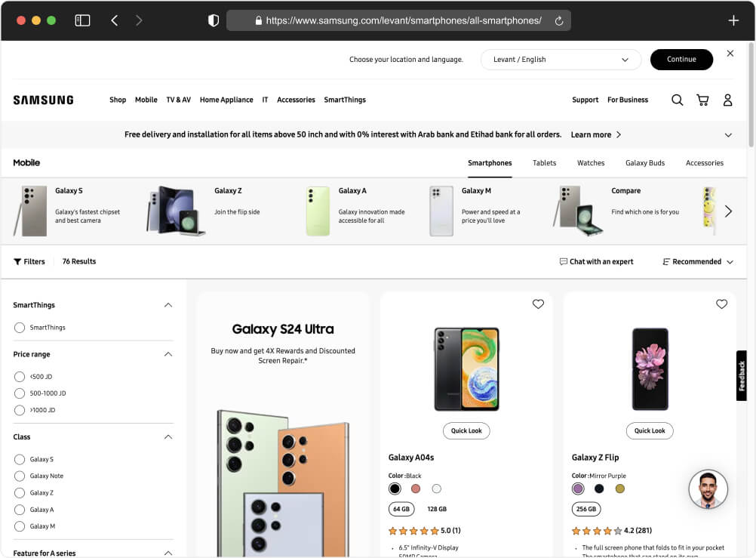Open the Levant / English language dropdown
The height and width of the screenshot is (558, 756).
[x=561, y=59]
